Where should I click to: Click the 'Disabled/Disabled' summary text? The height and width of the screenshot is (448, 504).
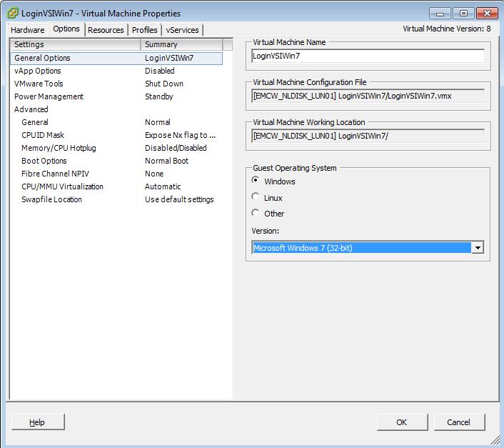click(x=176, y=148)
